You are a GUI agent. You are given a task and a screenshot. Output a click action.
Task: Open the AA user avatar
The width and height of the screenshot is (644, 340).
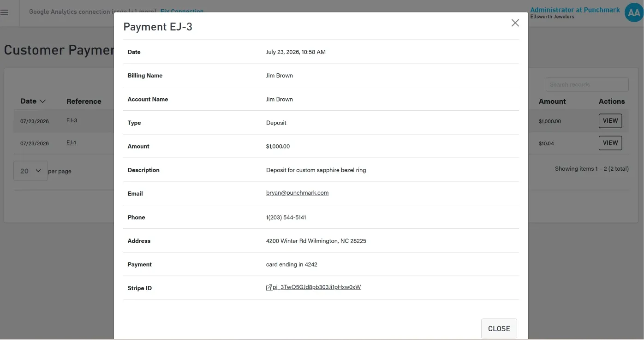click(x=634, y=13)
